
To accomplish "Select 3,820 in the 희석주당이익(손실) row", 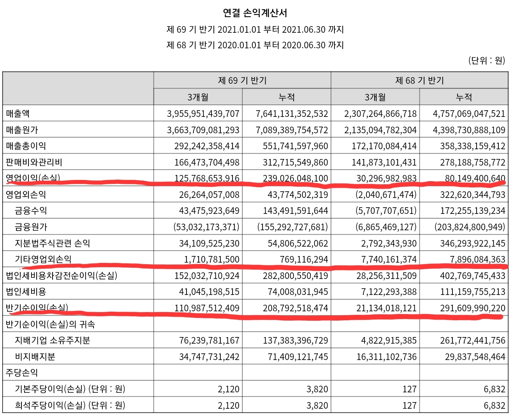I will click(317, 405).
